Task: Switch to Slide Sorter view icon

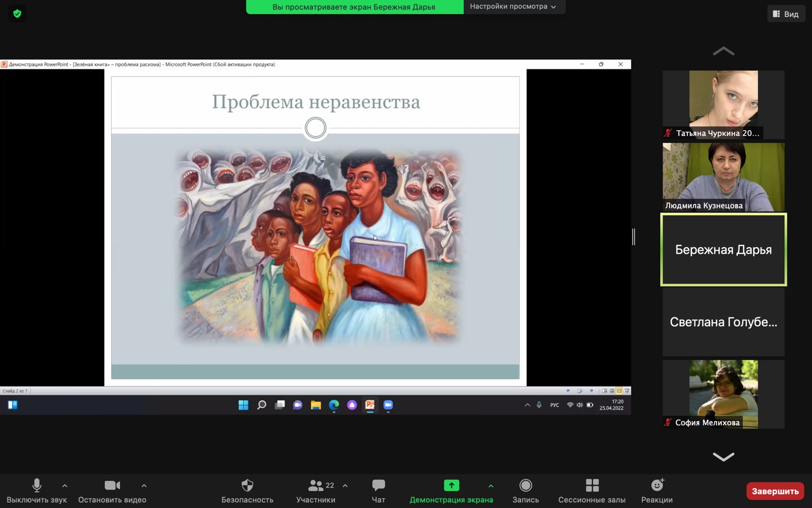Action: [612, 390]
